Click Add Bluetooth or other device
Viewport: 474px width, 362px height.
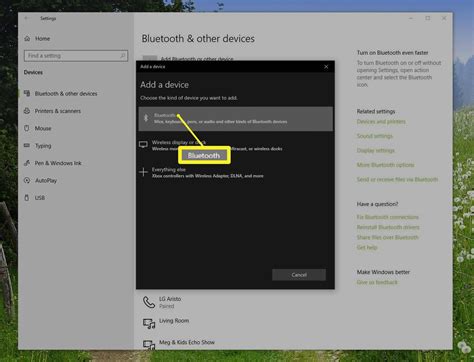[x=197, y=59]
